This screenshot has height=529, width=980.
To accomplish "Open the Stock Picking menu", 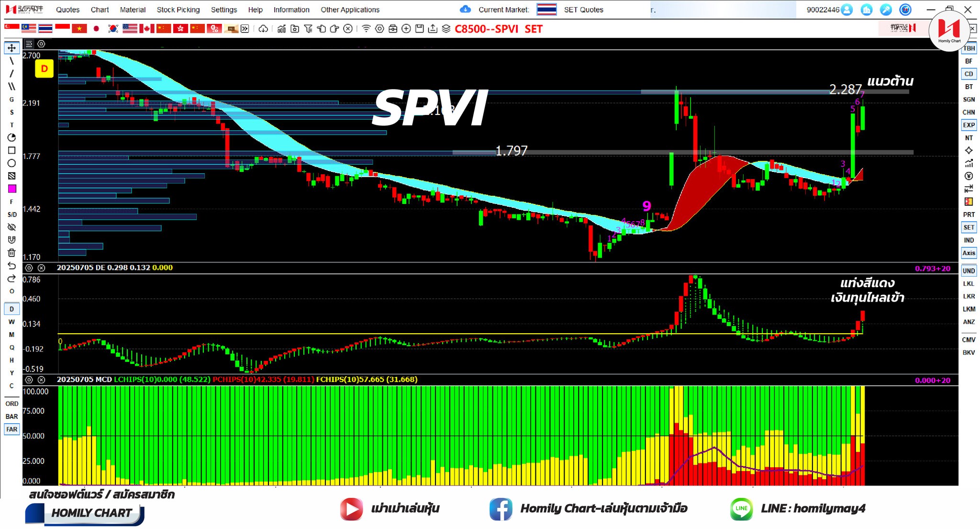I will point(178,10).
